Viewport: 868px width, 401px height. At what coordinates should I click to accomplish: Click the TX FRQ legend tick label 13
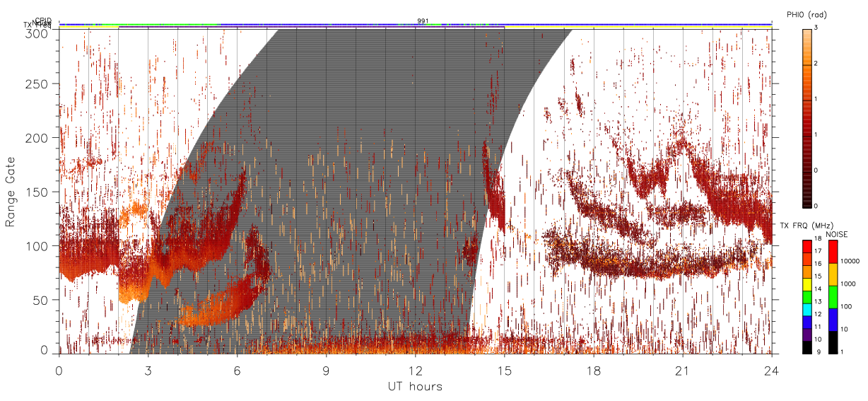coord(818,302)
